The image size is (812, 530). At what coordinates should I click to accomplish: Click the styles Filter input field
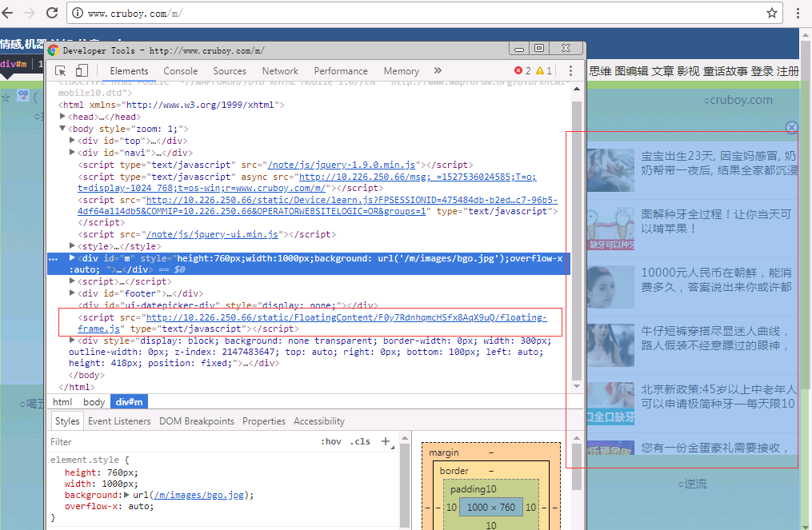pos(182,442)
